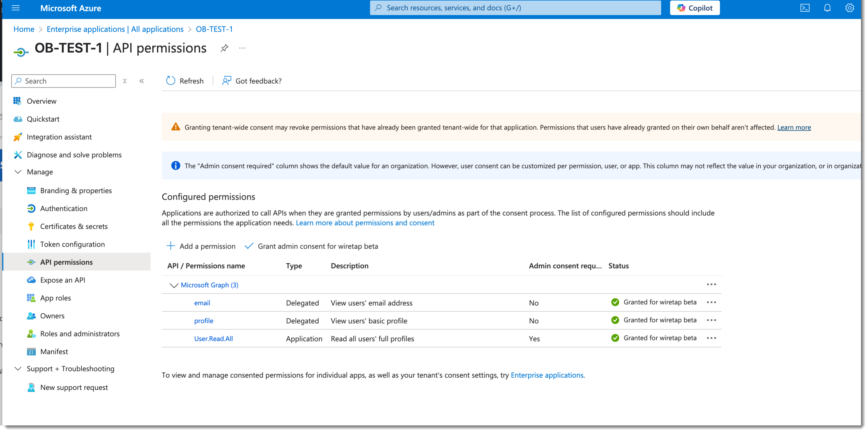Viewport: 868px width, 433px height.
Task: Click the Refresh icon button
Action: tap(171, 81)
